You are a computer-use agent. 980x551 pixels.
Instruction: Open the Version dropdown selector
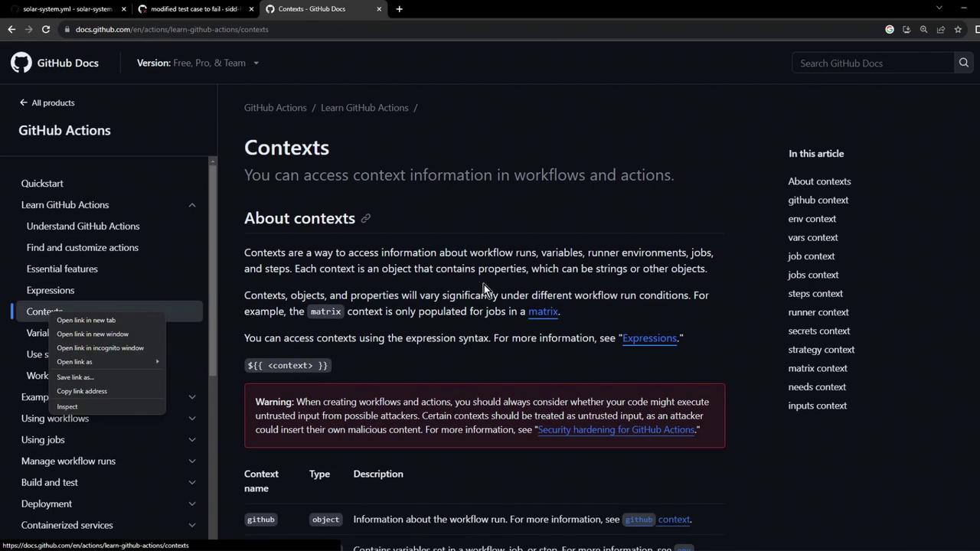coord(198,63)
